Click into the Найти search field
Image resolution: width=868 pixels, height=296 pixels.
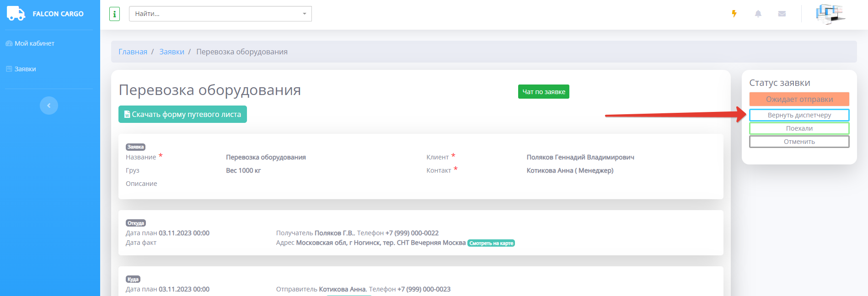coord(215,14)
